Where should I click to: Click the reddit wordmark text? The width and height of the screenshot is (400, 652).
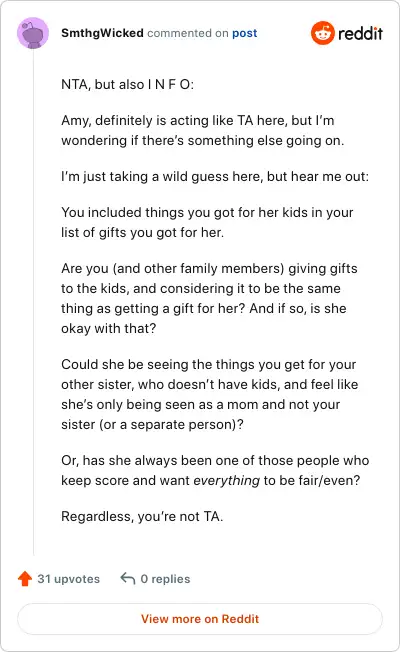[360, 33]
